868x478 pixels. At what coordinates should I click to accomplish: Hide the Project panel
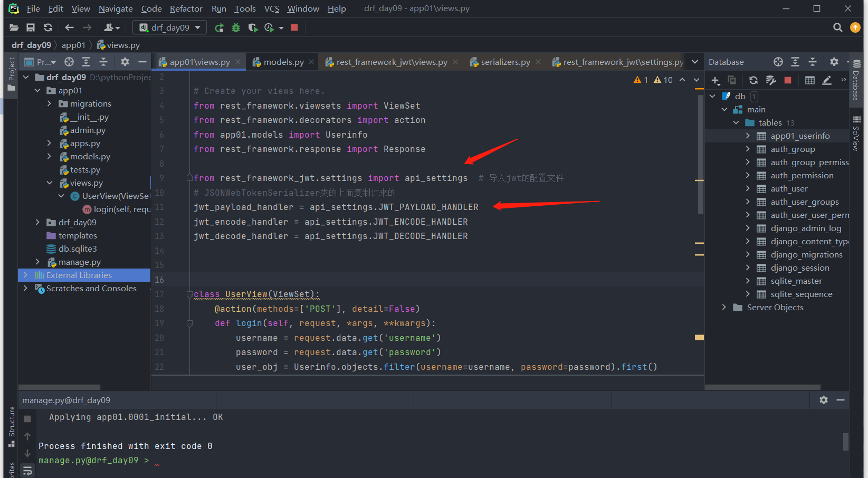(142, 62)
